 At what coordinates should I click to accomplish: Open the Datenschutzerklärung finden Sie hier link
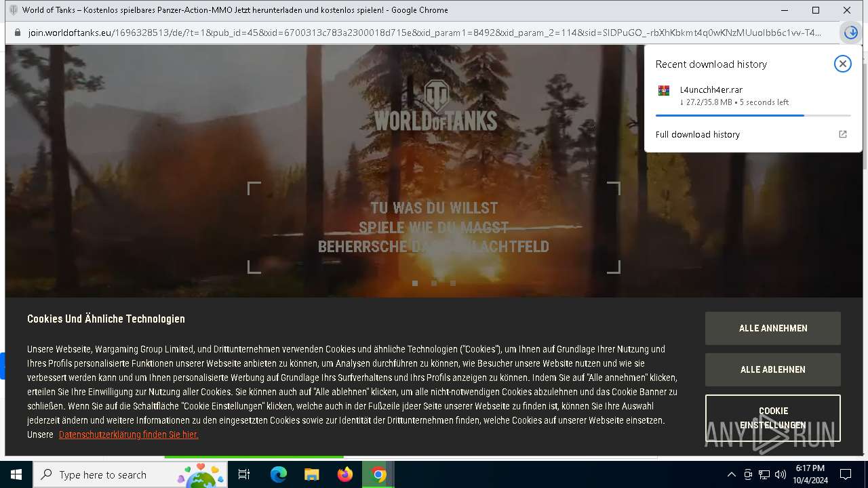pos(128,434)
